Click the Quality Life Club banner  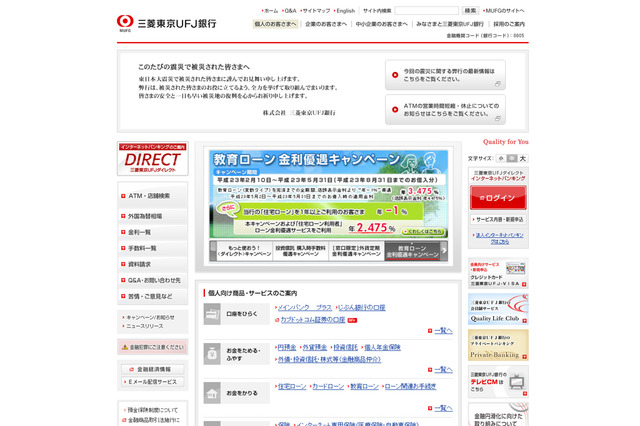pos(498,309)
